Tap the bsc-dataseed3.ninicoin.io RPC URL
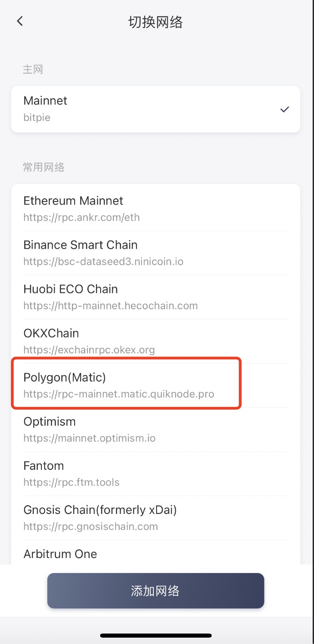 (103, 262)
